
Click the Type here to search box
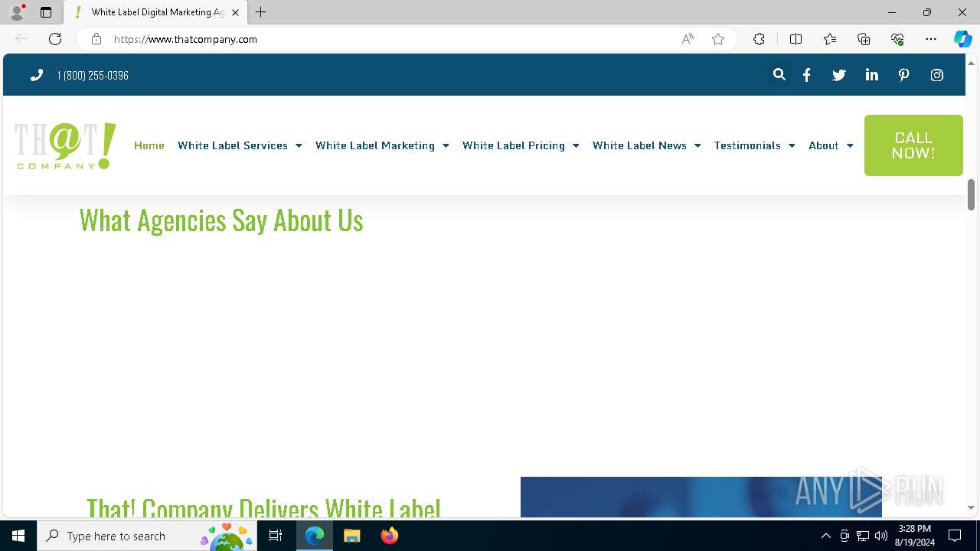point(145,536)
